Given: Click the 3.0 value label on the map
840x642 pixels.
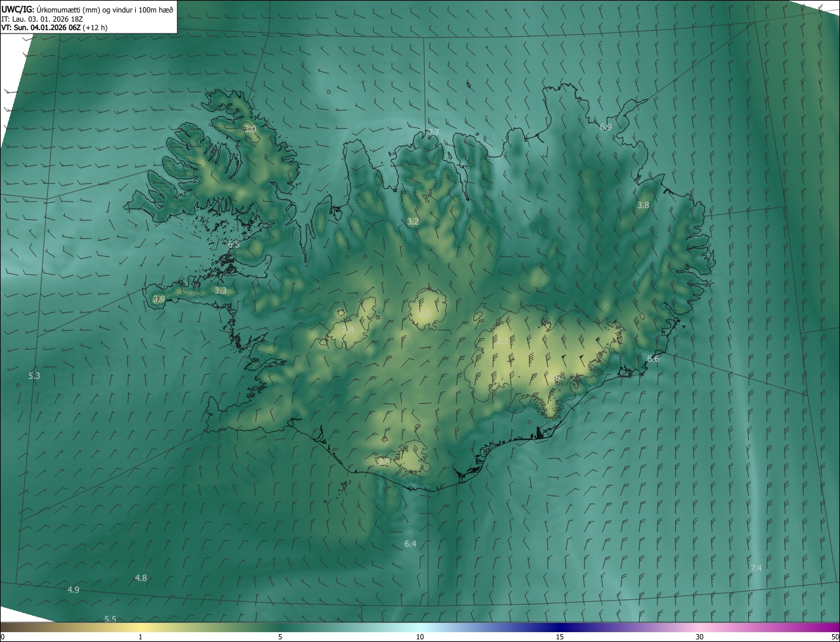Looking at the screenshot, I should point(250,129).
